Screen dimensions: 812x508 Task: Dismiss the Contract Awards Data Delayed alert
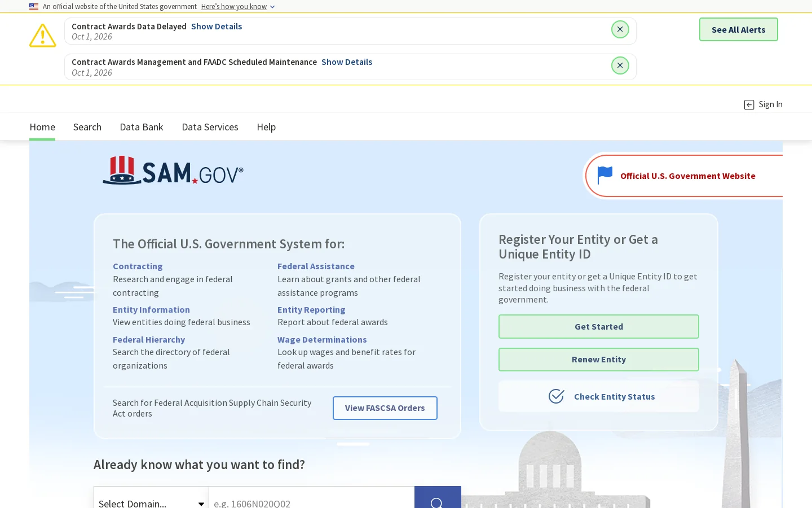point(620,29)
